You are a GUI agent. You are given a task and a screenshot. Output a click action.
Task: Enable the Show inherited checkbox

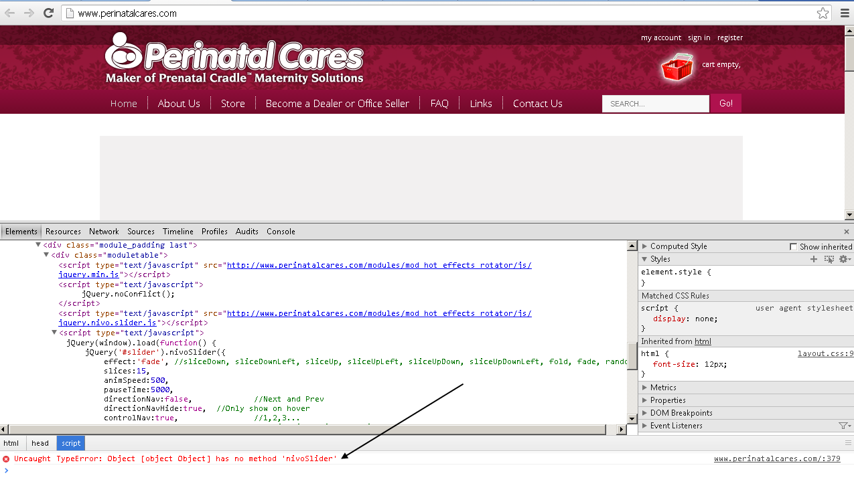(x=794, y=247)
